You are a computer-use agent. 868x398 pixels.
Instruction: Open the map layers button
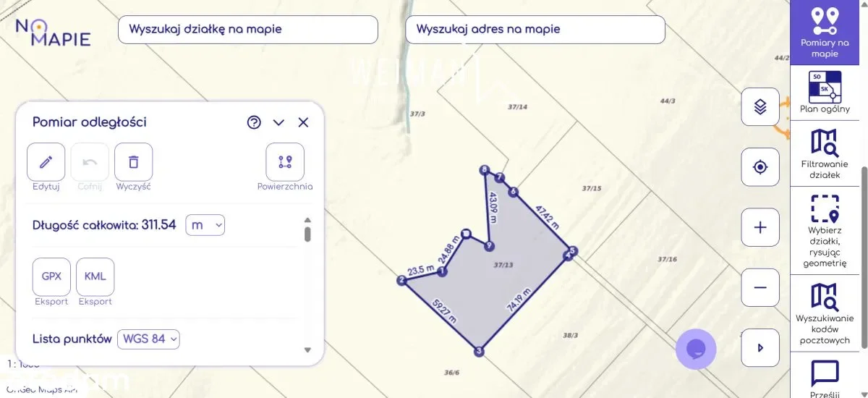coord(760,107)
